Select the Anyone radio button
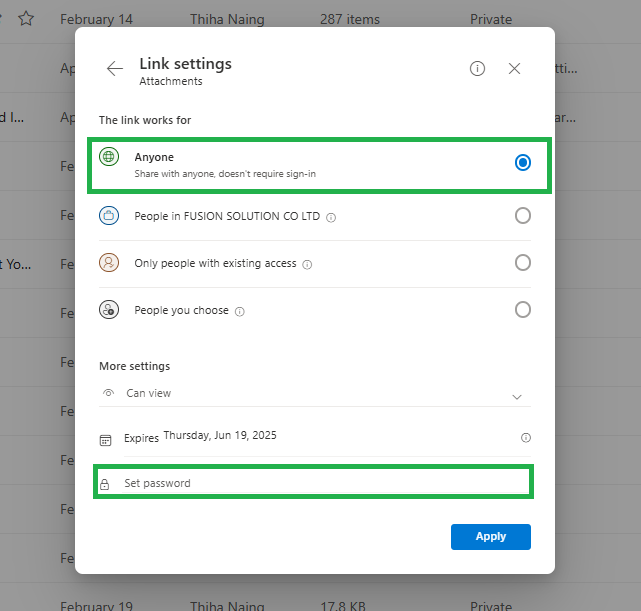Image resolution: width=641 pixels, height=611 pixels. [x=522, y=162]
